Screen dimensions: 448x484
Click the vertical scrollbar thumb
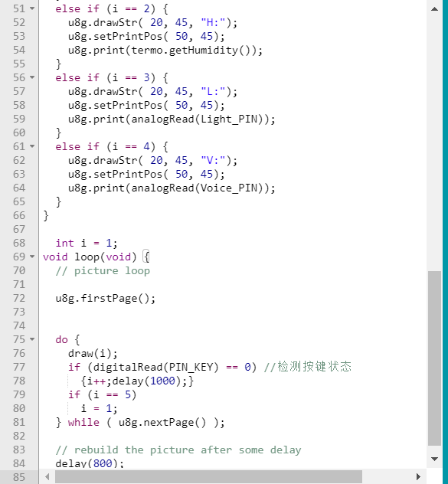pos(434,358)
